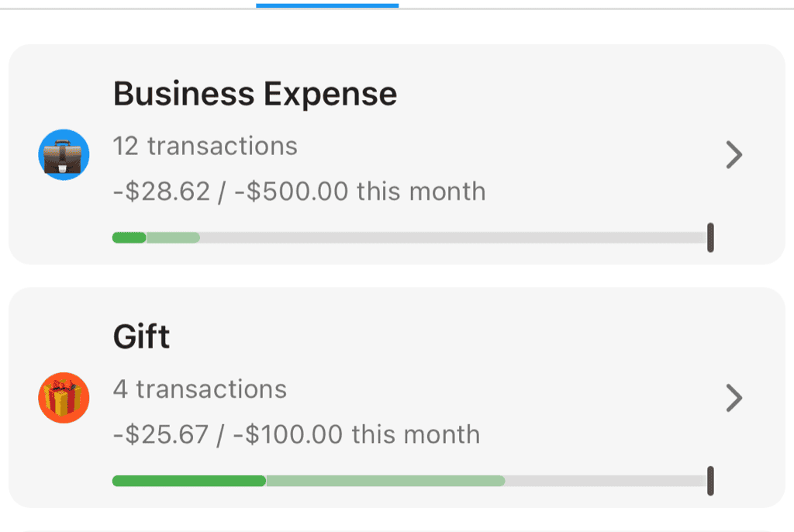Click light green segment of Gift budget bar
This screenshot has width=794, height=532.
[x=385, y=481]
